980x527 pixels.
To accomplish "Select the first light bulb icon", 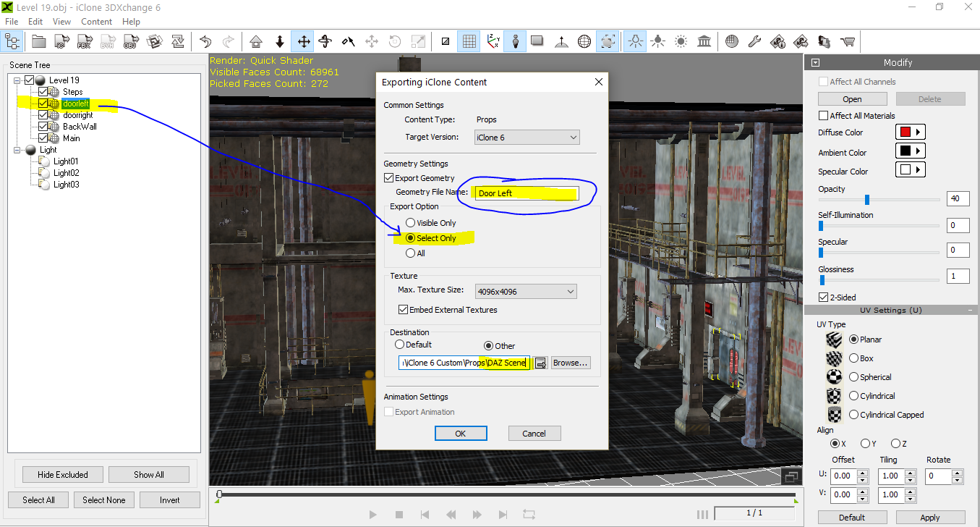I will pyautogui.click(x=636, y=41).
